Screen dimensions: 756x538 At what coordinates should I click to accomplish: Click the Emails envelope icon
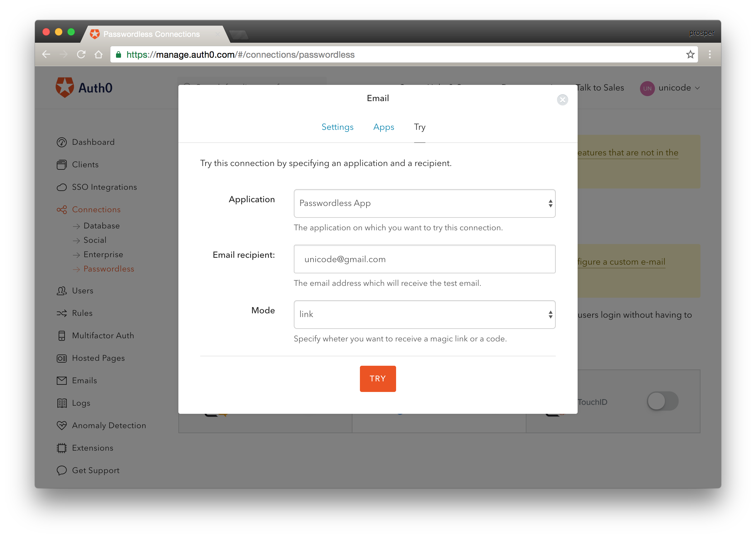pos(61,381)
